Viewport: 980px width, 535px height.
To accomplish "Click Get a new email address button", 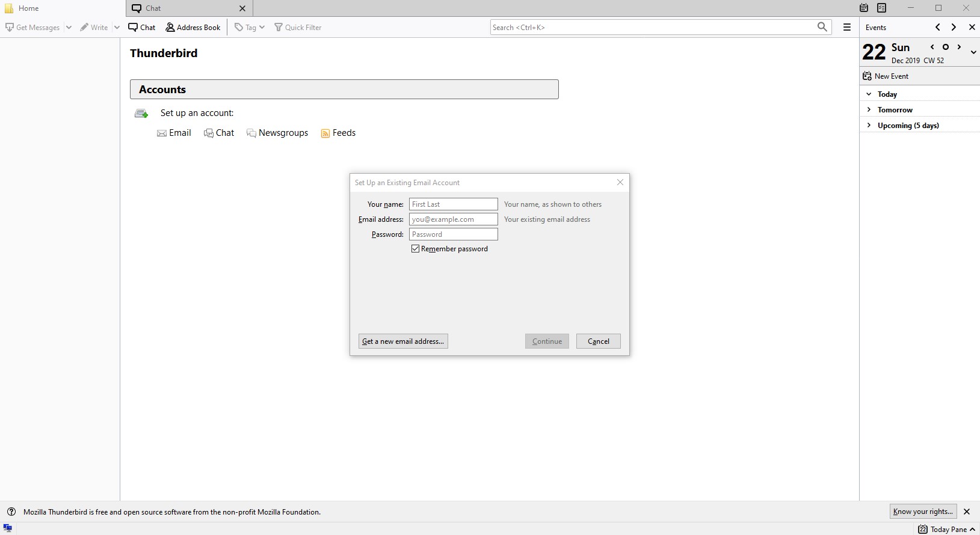I will click(x=403, y=341).
